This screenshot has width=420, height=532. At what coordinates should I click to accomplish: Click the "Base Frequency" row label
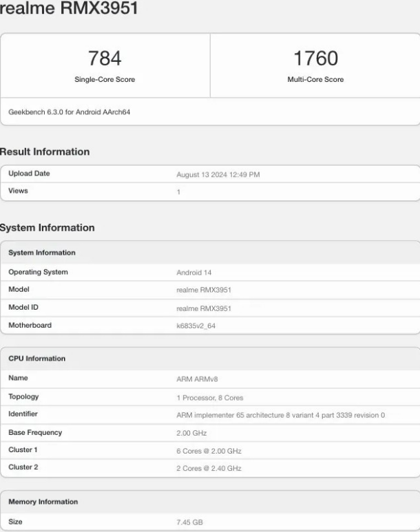click(35, 433)
